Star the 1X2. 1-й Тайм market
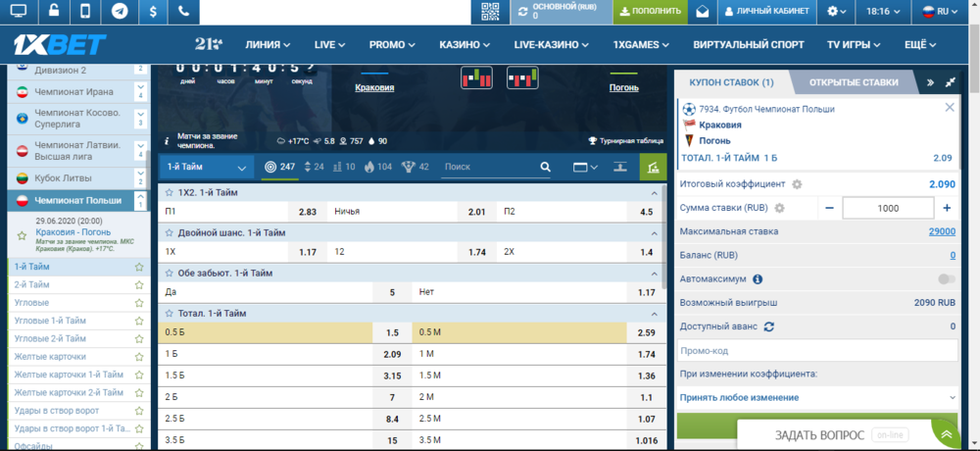The width and height of the screenshot is (980, 451). click(x=169, y=193)
